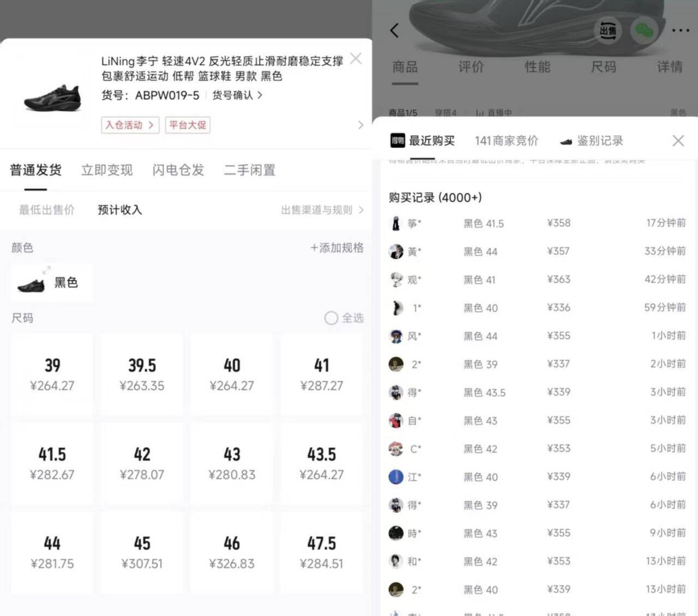Go to the 评价 reviews tab

tap(471, 67)
